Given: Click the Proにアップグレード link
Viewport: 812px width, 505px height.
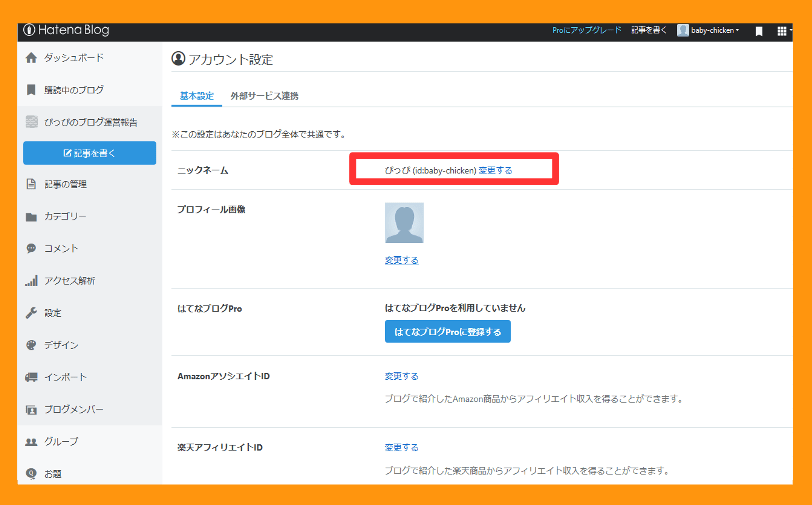Looking at the screenshot, I should click(x=586, y=31).
